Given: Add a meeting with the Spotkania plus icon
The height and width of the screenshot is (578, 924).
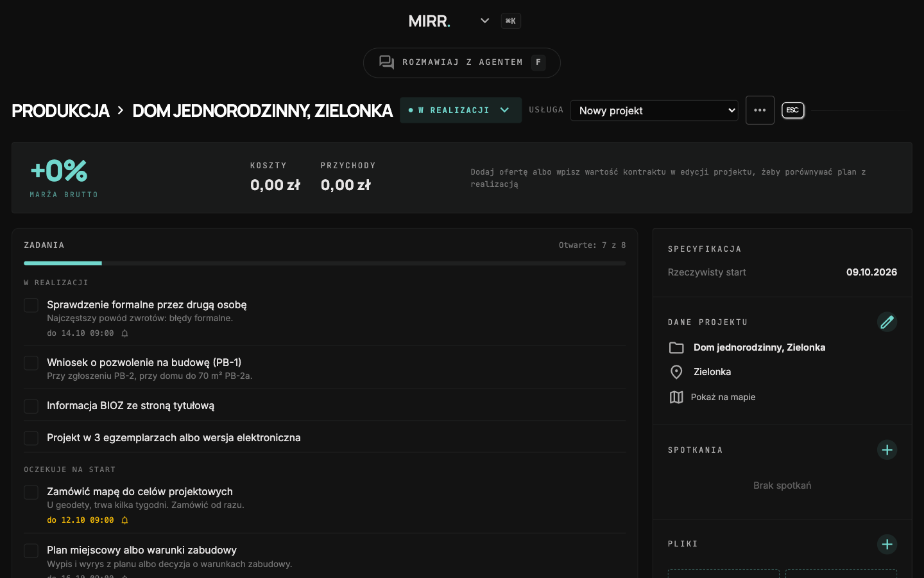Looking at the screenshot, I should pyautogui.click(x=887, y=450).
